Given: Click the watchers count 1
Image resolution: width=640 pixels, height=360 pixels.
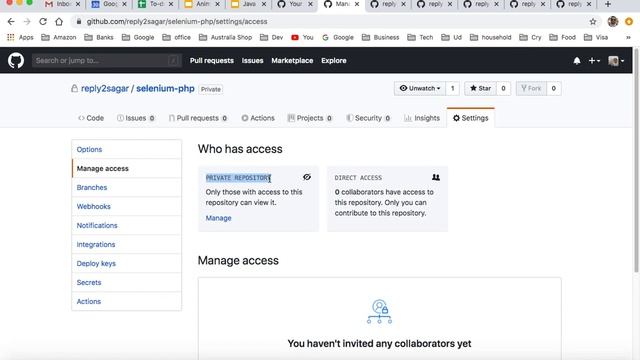Looking at the screenshot, I should [452, 88].
